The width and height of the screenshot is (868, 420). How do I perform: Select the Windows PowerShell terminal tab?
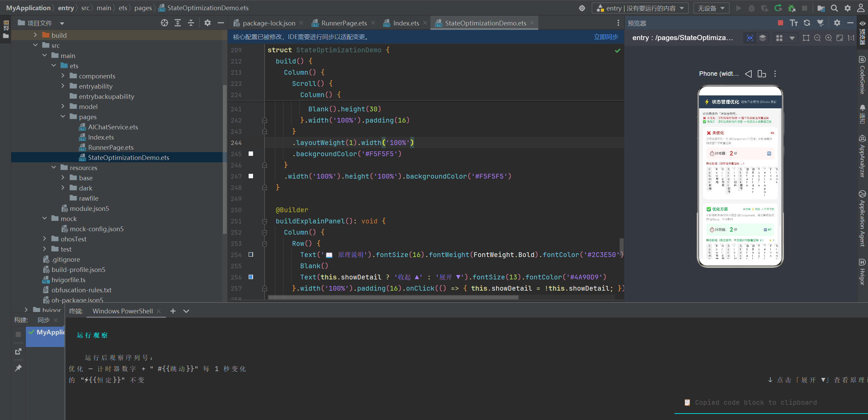pos(122,311)
